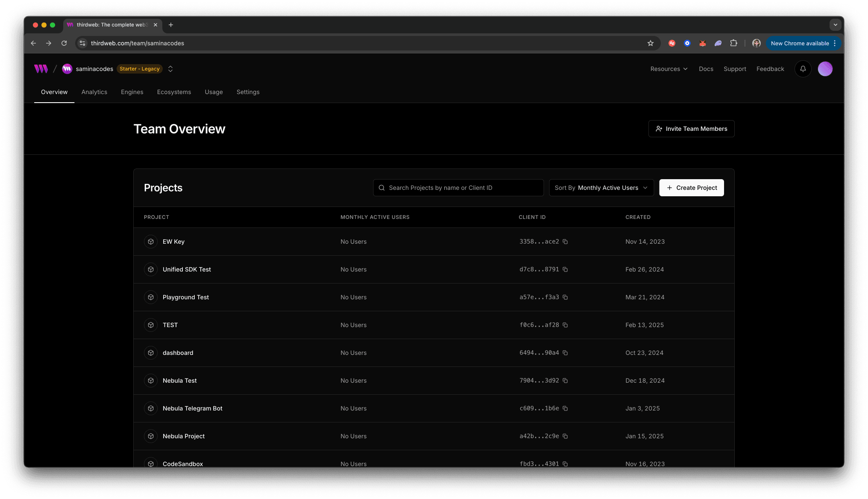This screenshot has height=499, width=868.
Task: Reload the page with refresh icon
Action: [x=64, y=43]
